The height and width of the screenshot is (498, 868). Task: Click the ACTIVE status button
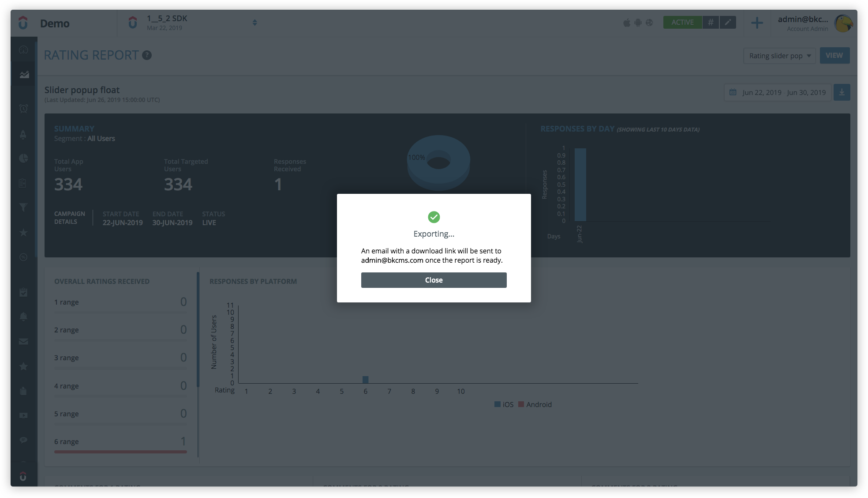(x=682, y=22)
